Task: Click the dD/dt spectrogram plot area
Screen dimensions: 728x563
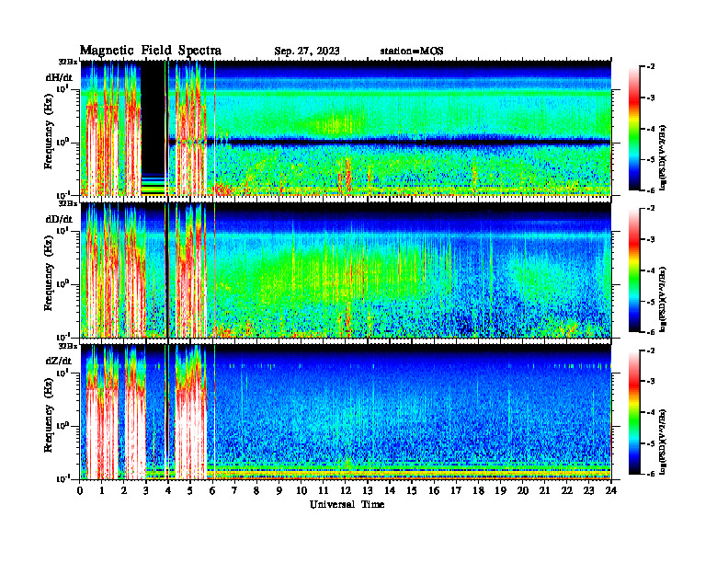Action: pos(346,270)
